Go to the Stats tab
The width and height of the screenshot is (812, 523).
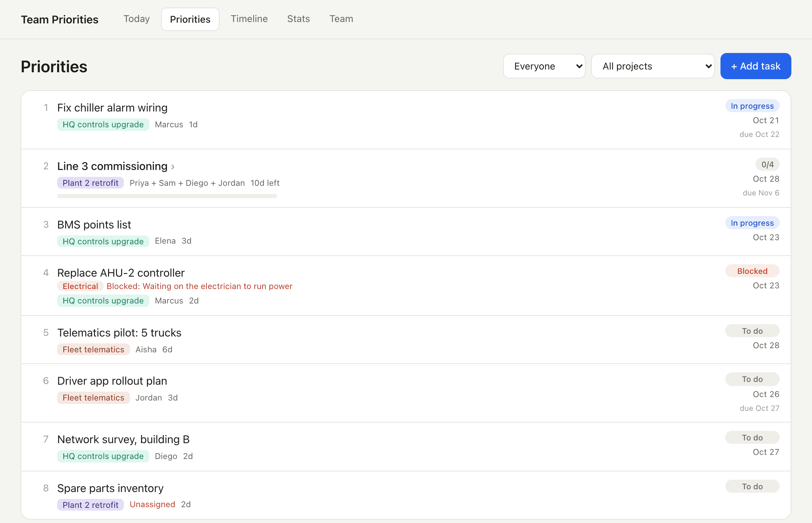298,19
